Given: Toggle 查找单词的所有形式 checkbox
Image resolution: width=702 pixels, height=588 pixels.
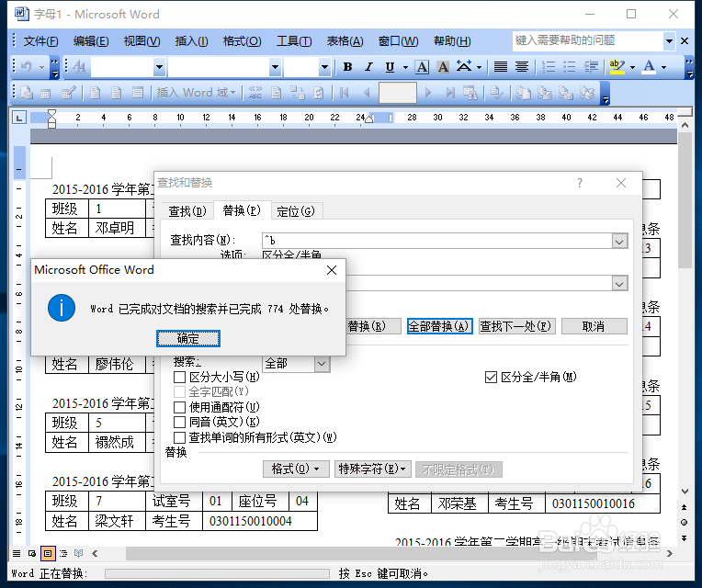Looking at the screenshot, I should (179, 437).
